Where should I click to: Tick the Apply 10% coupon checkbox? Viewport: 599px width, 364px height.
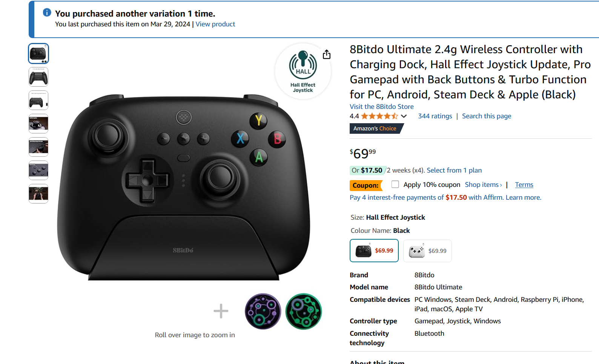pos(395,184)
